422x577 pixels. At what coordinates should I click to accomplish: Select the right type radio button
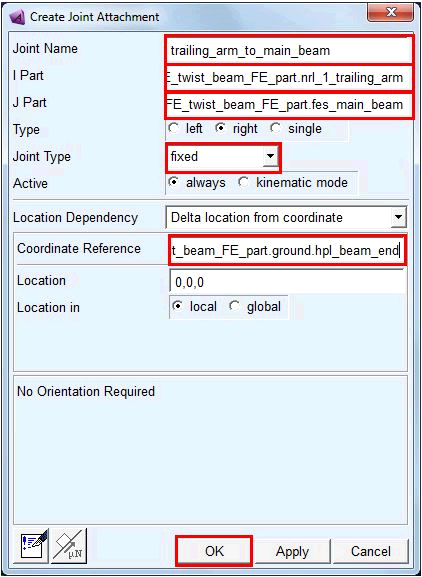point(220,128)
